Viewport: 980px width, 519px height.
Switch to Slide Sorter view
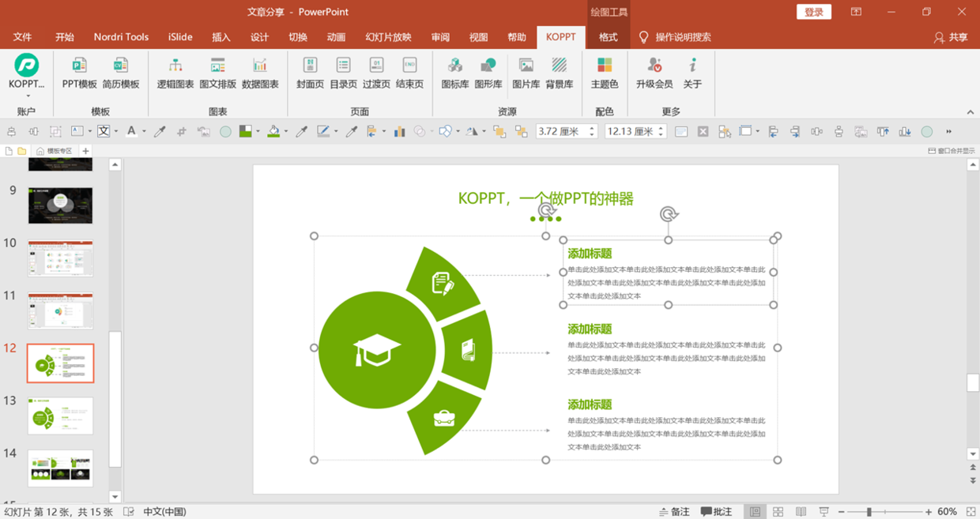pos(778,512)
